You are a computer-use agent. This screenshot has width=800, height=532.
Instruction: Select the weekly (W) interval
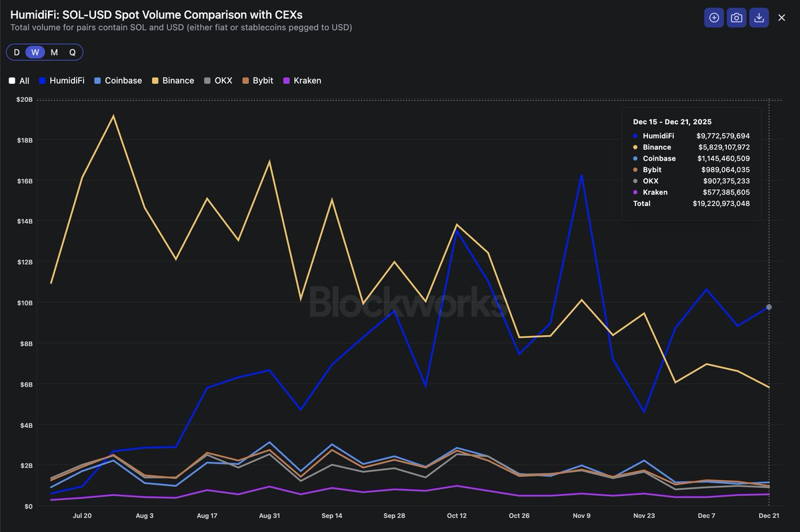[35, 52]
